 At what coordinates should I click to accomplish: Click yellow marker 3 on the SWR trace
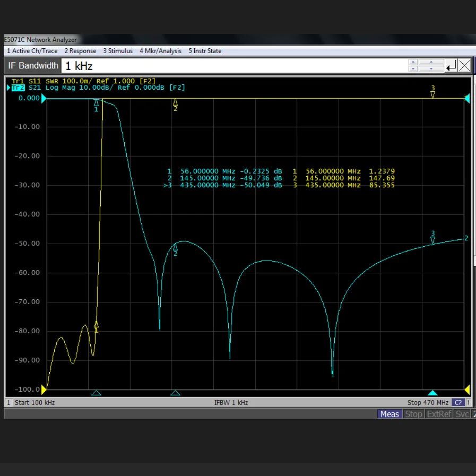(432, 94)
